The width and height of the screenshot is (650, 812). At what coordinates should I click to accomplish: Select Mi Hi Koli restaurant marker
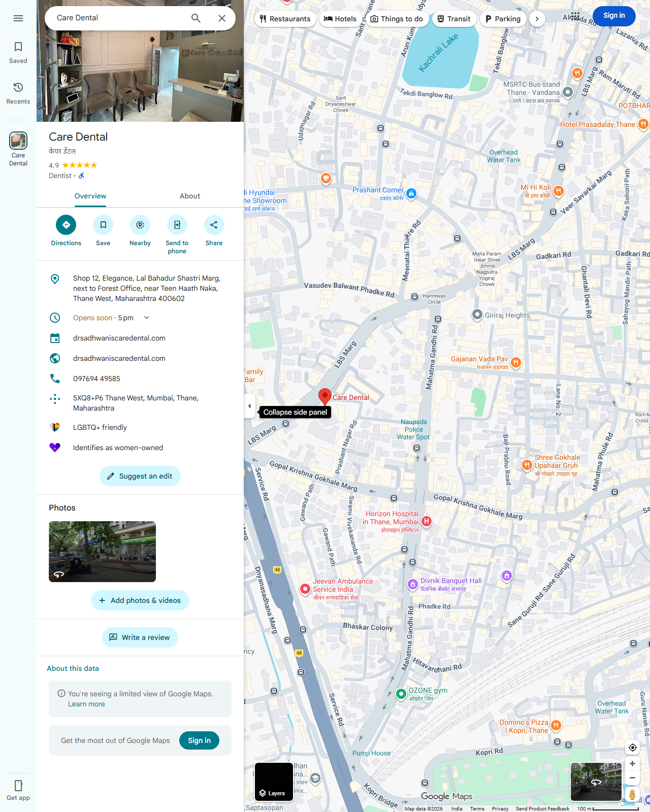pos(559,191)
